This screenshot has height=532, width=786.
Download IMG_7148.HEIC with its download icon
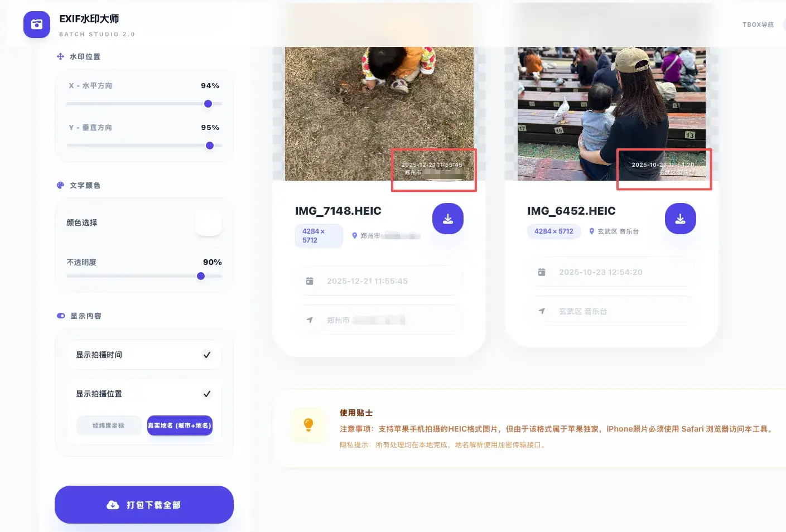click(447, 219)
